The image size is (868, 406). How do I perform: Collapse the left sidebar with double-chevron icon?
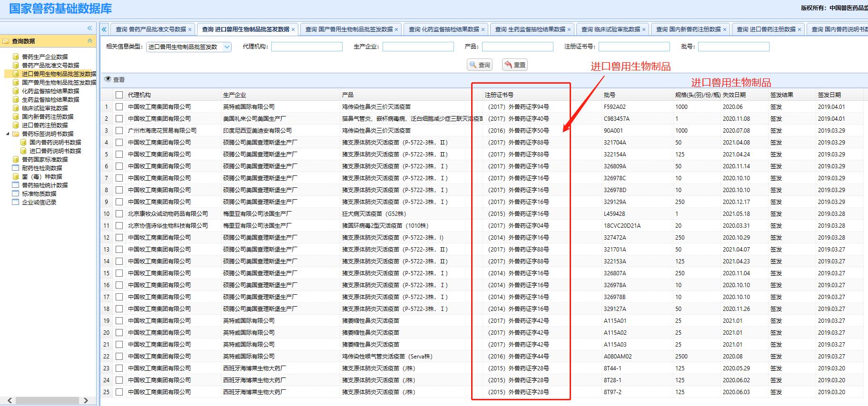[89, 28]
